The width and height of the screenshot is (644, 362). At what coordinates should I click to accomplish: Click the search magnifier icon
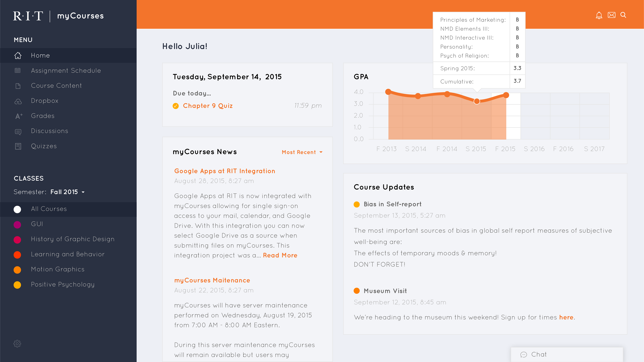(x=623, y=15)
